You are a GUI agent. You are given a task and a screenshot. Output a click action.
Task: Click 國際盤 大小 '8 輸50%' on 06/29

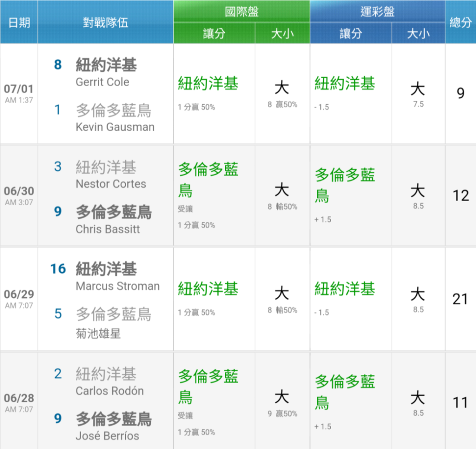pos(282,310)
